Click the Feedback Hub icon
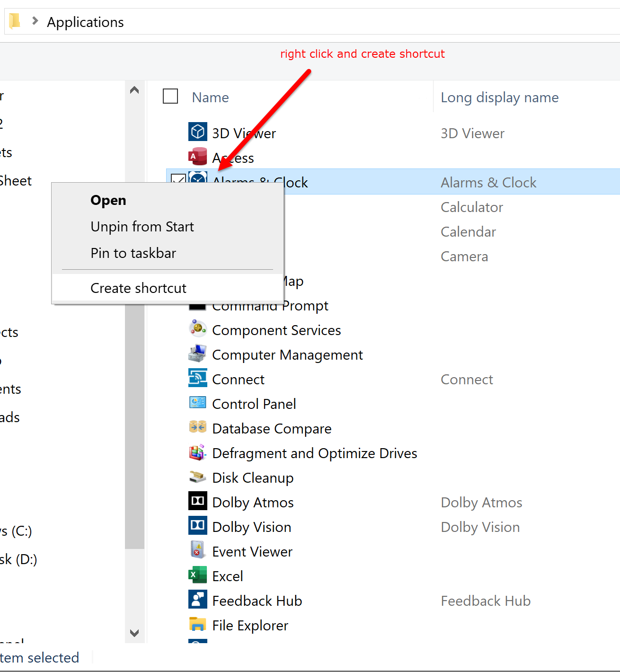Image resolution: width=620 pixels, height=672 pixels. (x=197, y=600)
